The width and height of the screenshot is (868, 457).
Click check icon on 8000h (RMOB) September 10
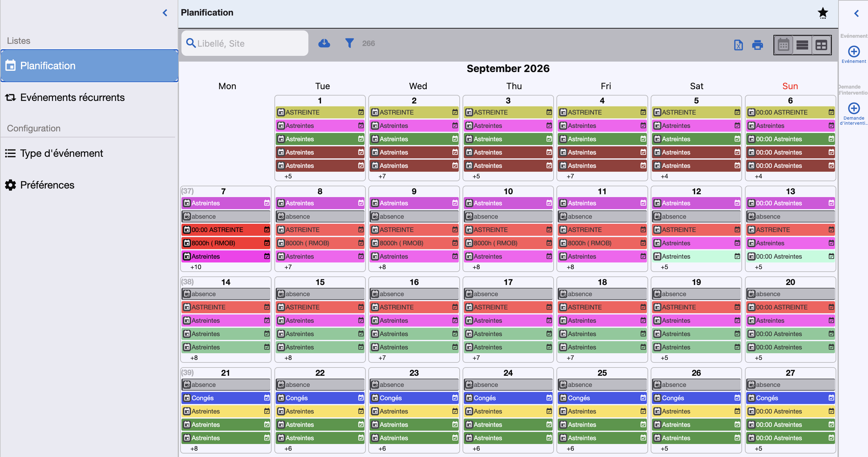pos(549,243)
